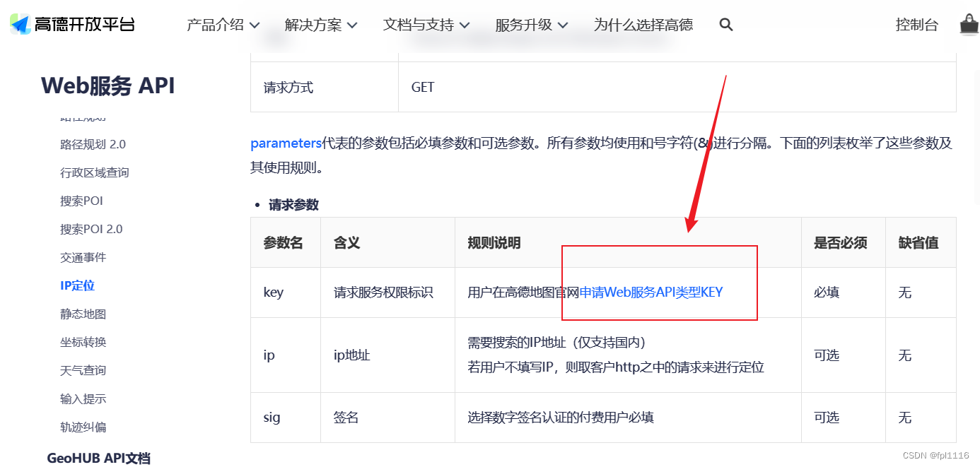Click the 无 default cell in the key row

[x=921, y=292]
